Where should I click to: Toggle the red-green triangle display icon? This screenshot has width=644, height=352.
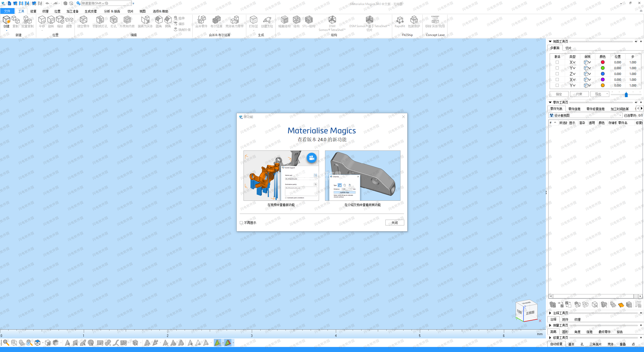[x=228, y=342]
